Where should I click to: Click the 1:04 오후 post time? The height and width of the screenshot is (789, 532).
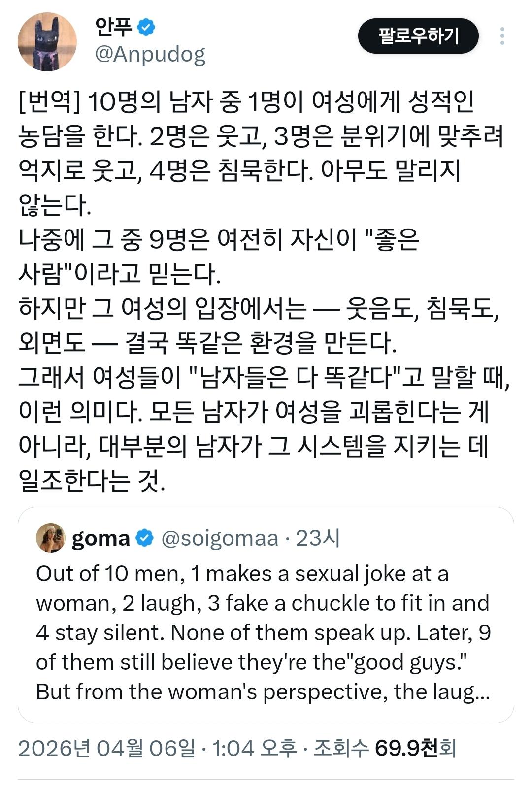pos(254,749)
